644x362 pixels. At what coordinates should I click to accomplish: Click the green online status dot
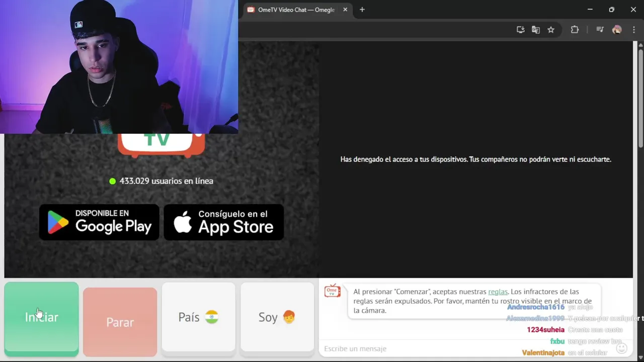click(113, 181)
